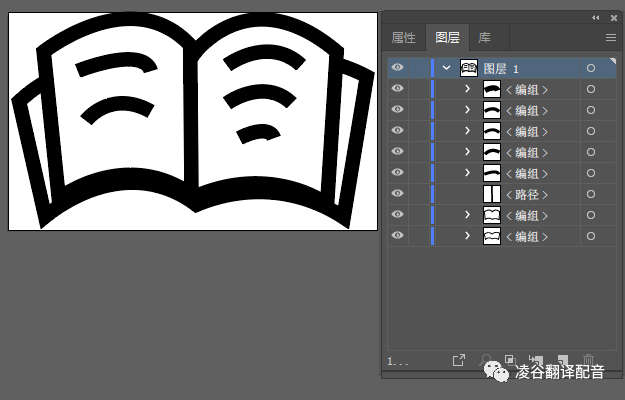Click the target circle for 图层 1

(x=590, y=68)
